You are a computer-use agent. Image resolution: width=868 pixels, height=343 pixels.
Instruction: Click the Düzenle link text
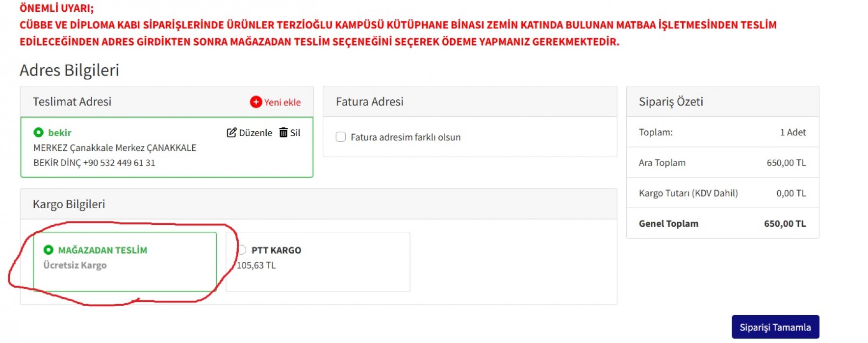click(255, 133)
